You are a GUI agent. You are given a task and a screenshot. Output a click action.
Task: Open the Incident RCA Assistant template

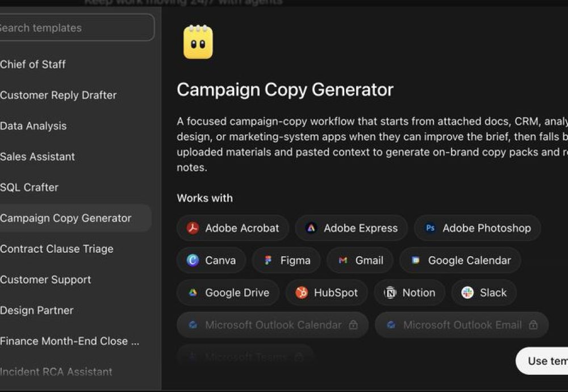click(76, 372)
